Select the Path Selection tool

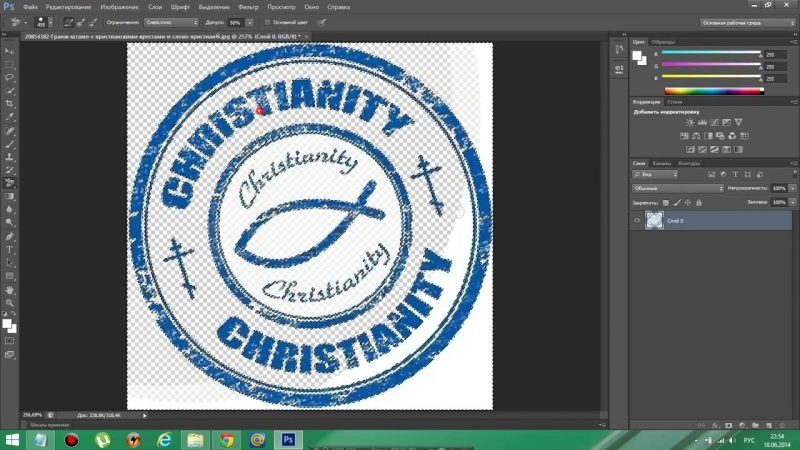10,263
